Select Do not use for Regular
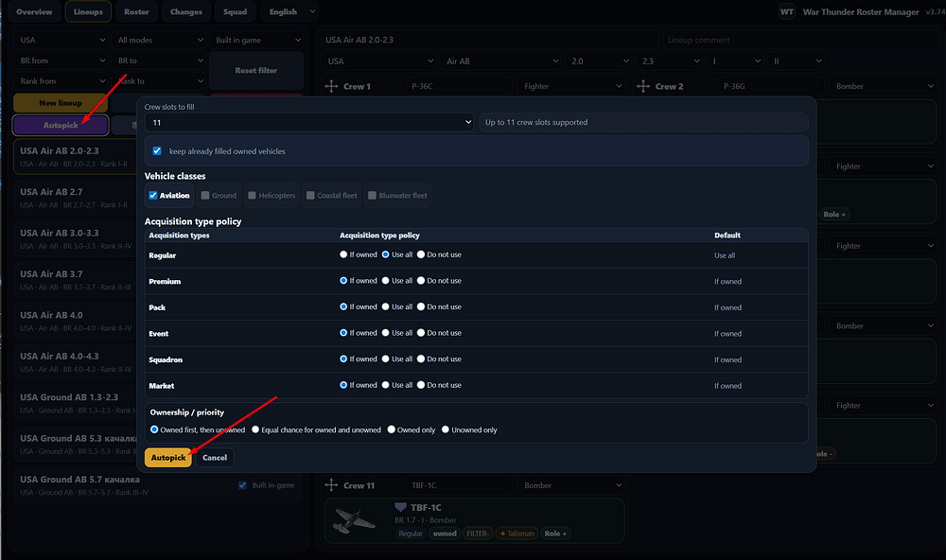The width and height of the screenshot is (946, 560). coord(421,254)
